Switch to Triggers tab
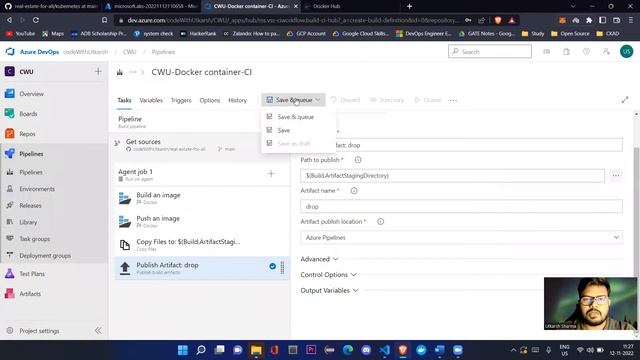The width and height of the screenshot is (640, 360). 181,100
